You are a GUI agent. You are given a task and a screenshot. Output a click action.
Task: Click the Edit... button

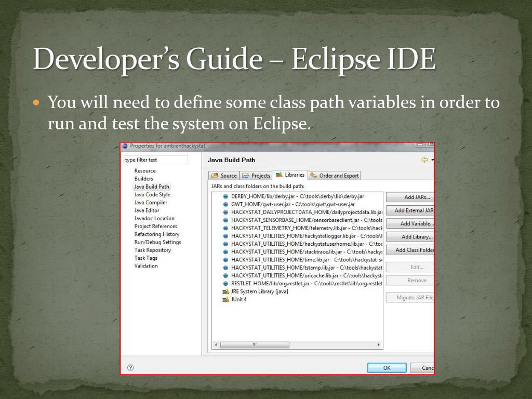410,267
